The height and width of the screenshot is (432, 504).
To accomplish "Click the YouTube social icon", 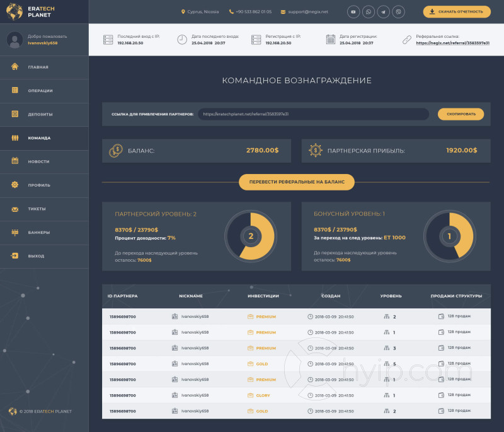I will (353, 12).
